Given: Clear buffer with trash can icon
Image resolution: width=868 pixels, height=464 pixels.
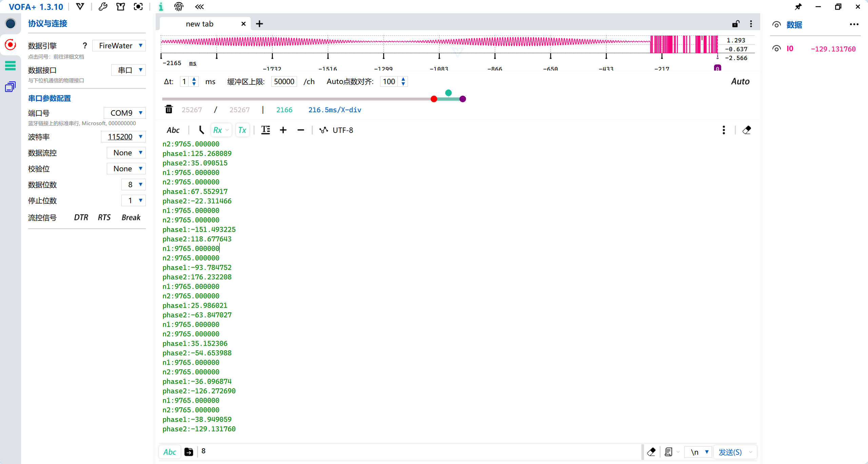Looking at the screenshot, I should tap(169, 109).
